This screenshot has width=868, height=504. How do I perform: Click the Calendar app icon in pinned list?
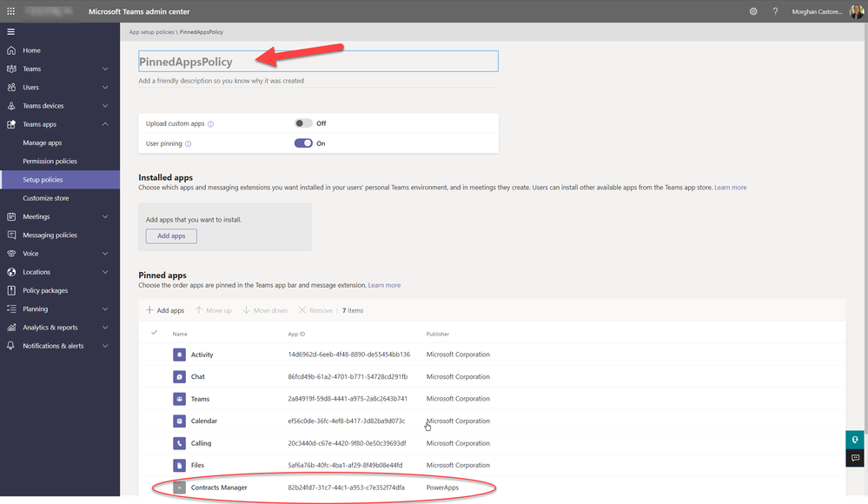tap(179, 421)
